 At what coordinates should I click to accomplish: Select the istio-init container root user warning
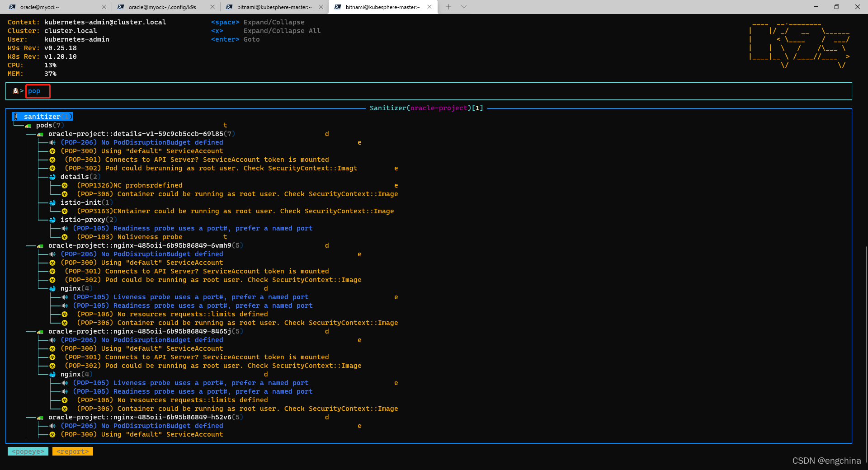[x=235, y=211]
